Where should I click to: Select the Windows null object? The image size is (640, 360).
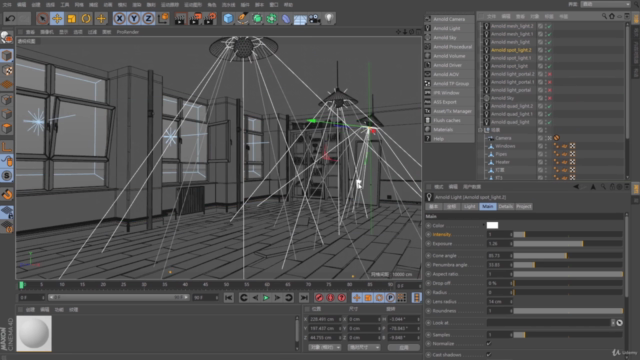click(505, 146)
